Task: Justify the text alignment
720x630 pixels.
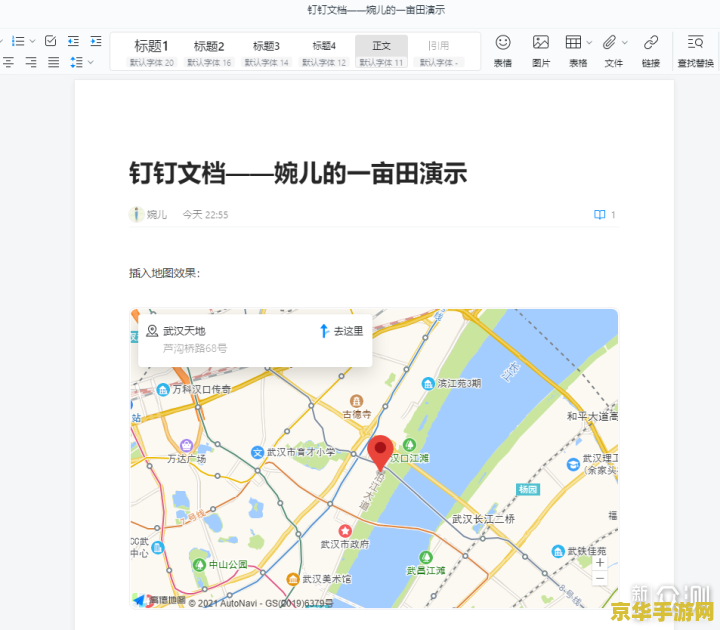Action: 53,62
